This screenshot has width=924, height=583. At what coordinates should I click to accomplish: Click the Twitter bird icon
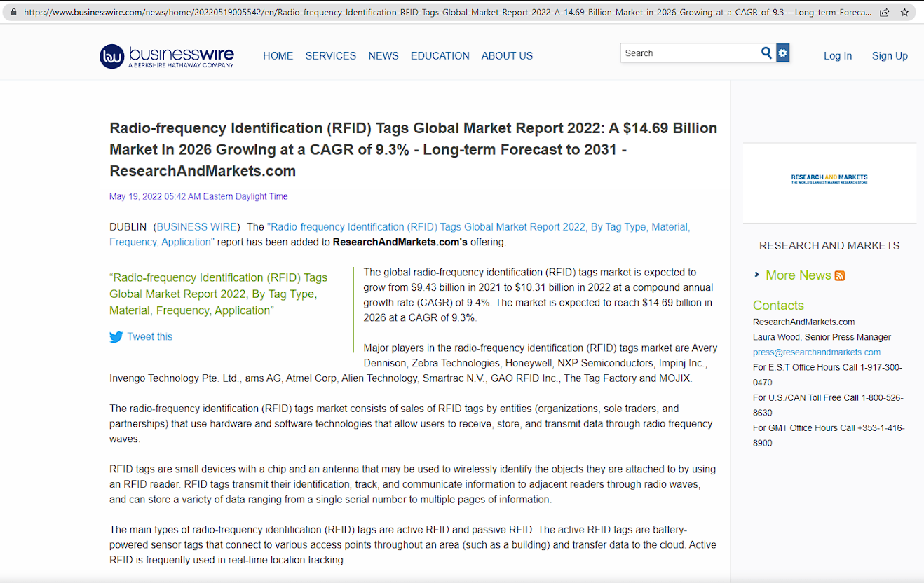(116, 337)
